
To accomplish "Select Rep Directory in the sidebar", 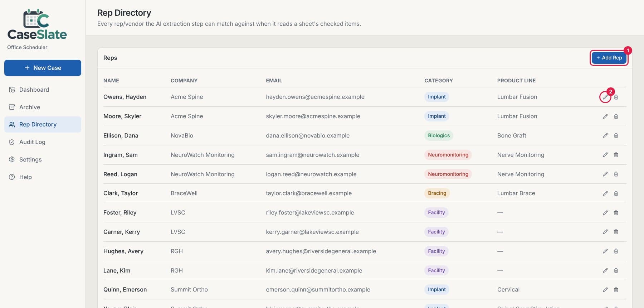I will (43, 124).
